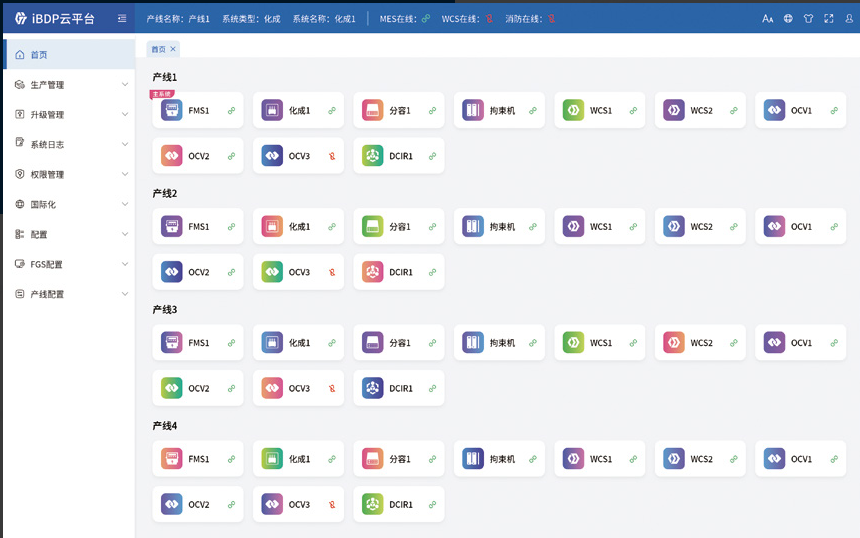
Task: Expand the 系统日志 sidebar menu
Action: (68, 144)
